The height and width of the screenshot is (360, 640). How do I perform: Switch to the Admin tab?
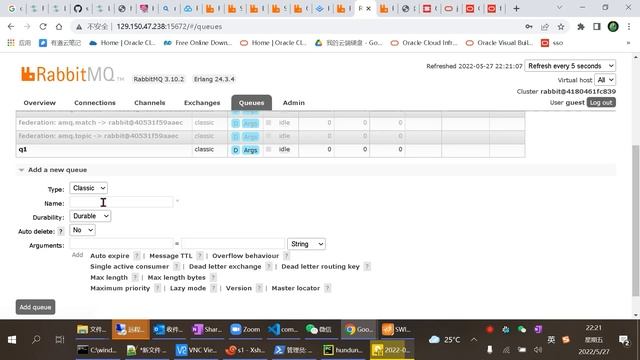click(294, 103)
